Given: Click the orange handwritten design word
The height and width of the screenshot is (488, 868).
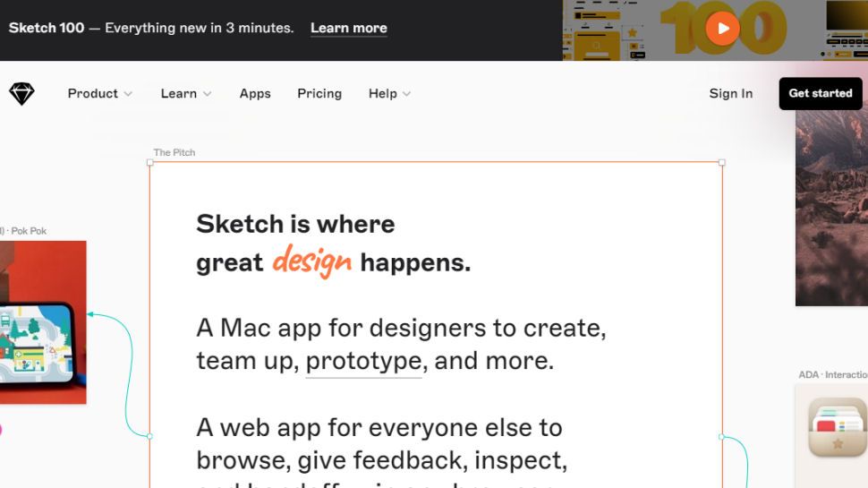Looking at the screenshot, I should 311,261.
